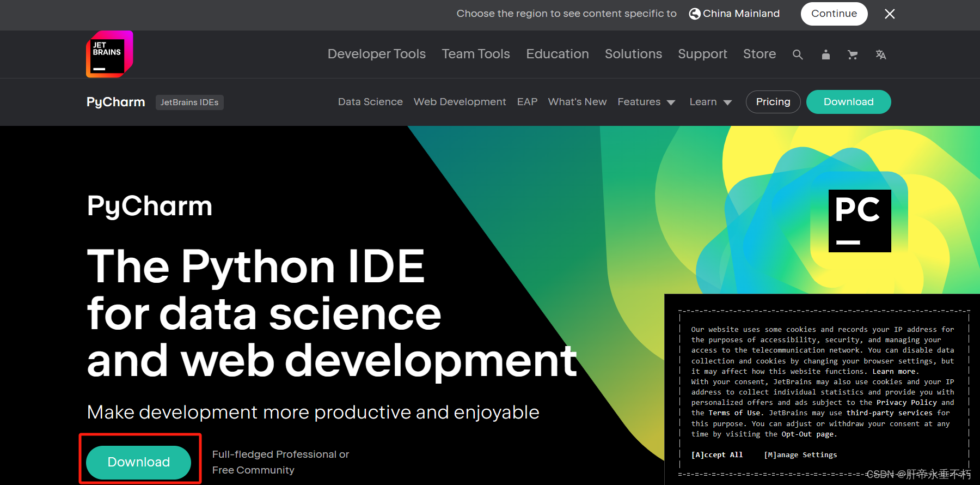Image resolution: width=980 pixels, height=485 pixels.
Task: Click the language translation icon
Action: click(x=880, y=54)
